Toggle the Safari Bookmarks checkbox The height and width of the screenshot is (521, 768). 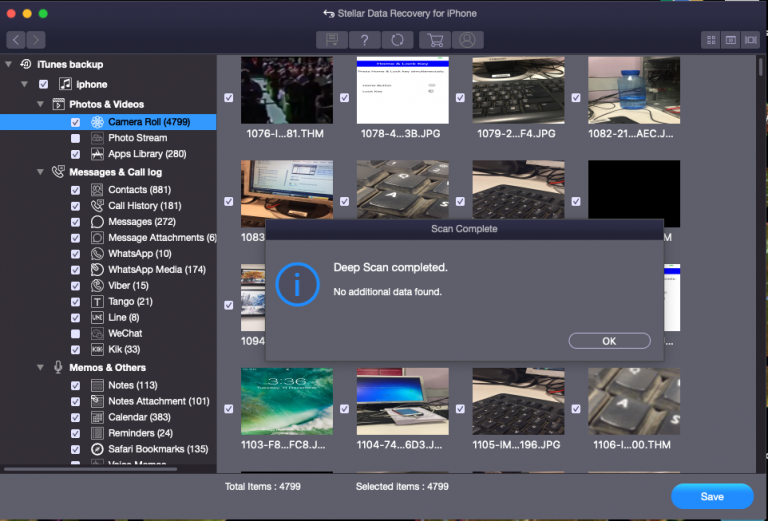click(75, 449)
